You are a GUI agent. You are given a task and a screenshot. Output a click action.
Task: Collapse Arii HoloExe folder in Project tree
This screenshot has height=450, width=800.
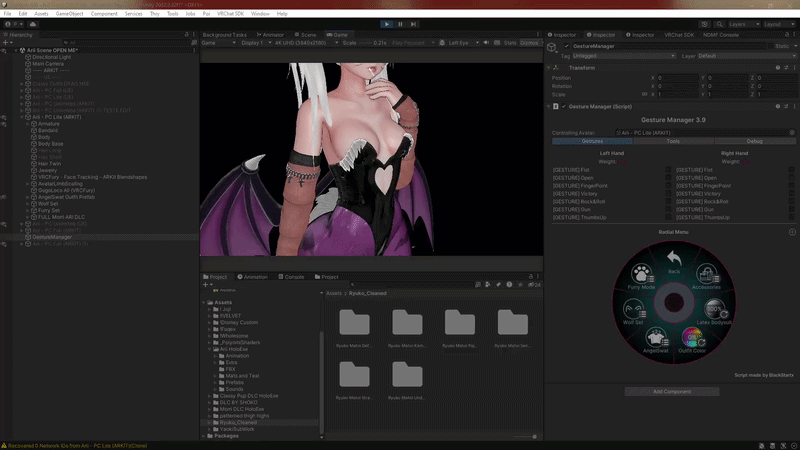coord(210,349)
